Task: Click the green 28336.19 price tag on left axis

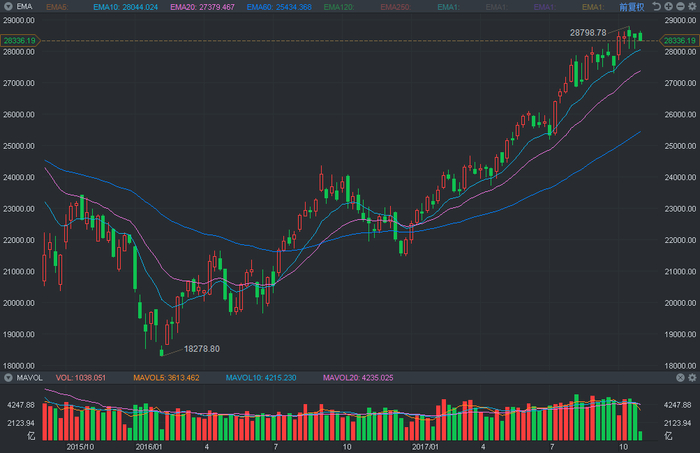Action: pyautogui.click(x=20, y=40)
